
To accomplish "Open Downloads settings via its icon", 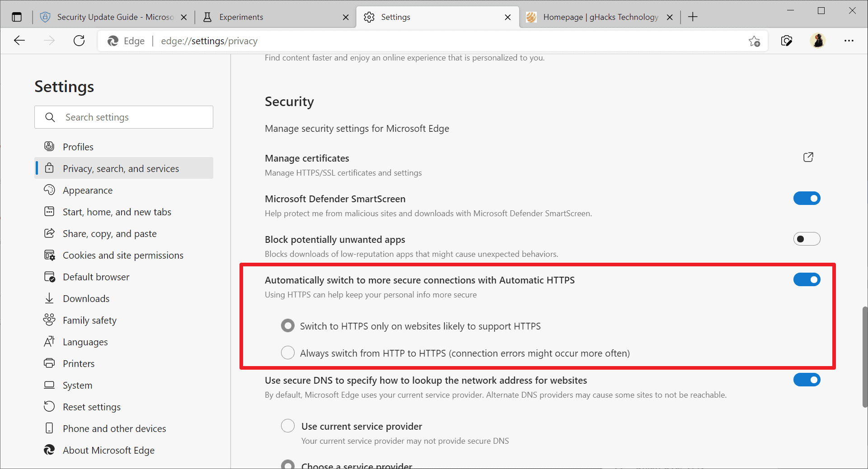I will [x=50, y=298].
